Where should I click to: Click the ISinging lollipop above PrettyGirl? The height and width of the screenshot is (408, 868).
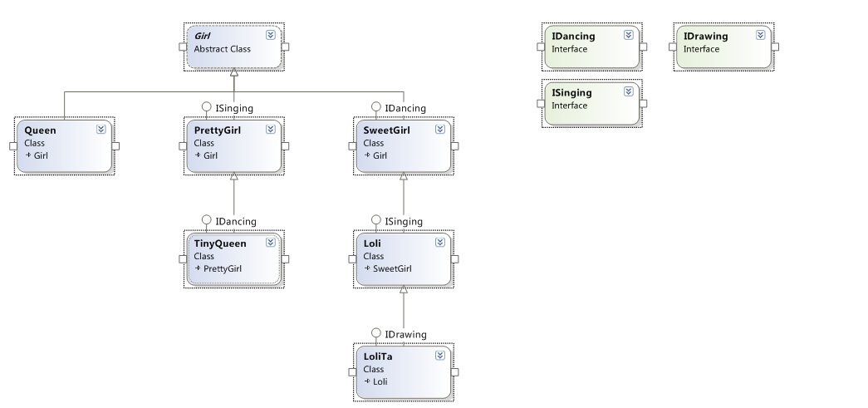coord(207,107)
